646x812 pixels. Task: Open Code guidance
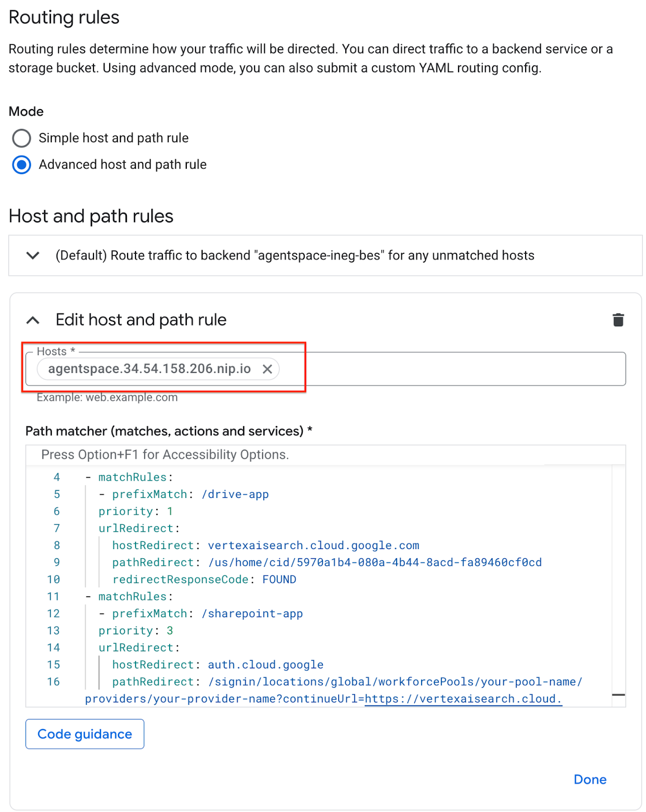[x=85, y=734]
